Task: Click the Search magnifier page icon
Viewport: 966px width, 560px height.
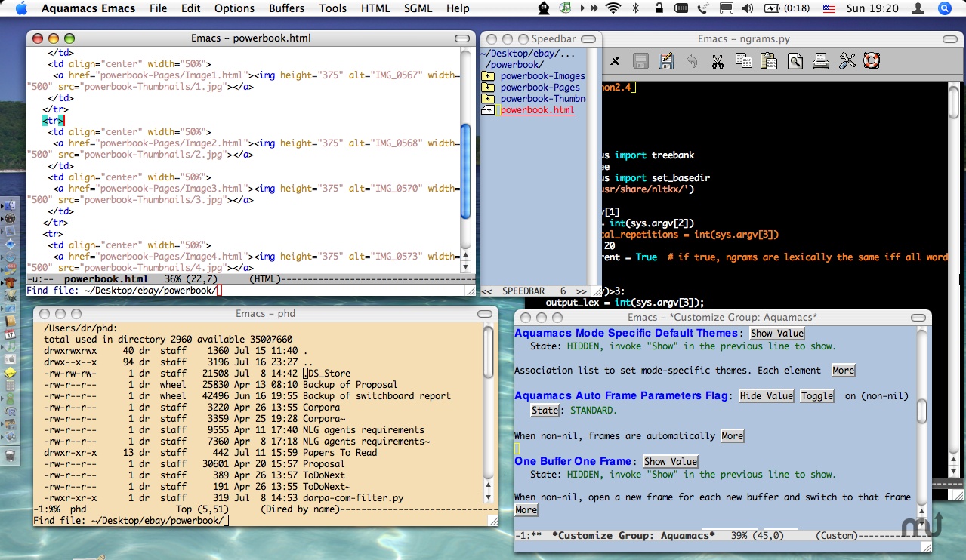Action: [795, 61]
